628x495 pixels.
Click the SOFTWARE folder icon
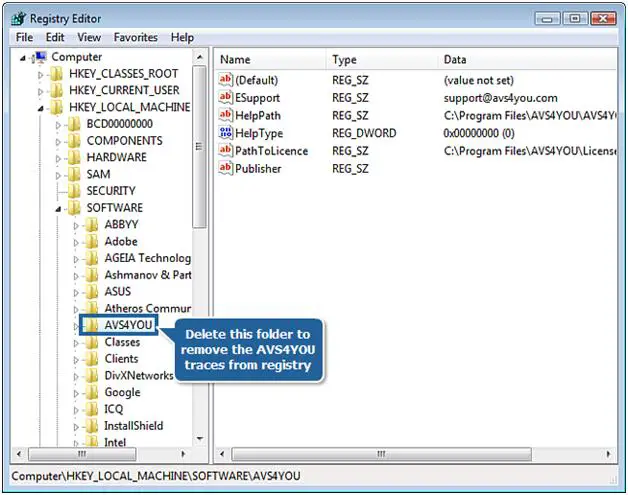[x=74, y=208]
